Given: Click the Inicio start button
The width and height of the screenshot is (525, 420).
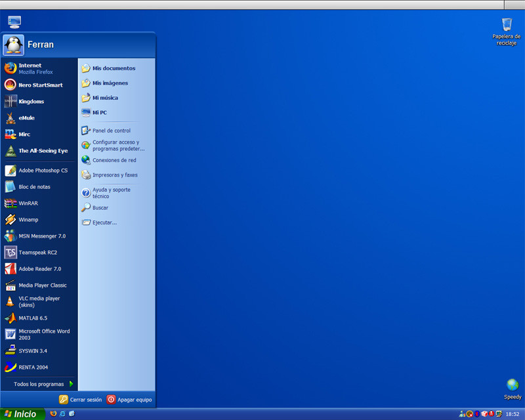Looking at the screenshot, I should pos(22,414).
